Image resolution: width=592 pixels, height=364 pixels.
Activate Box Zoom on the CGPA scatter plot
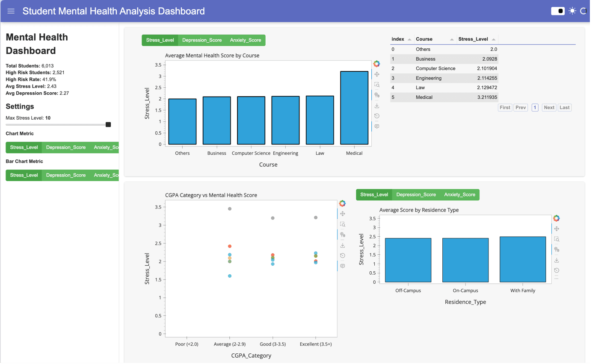pyautogui.click(x=344, y=225)
